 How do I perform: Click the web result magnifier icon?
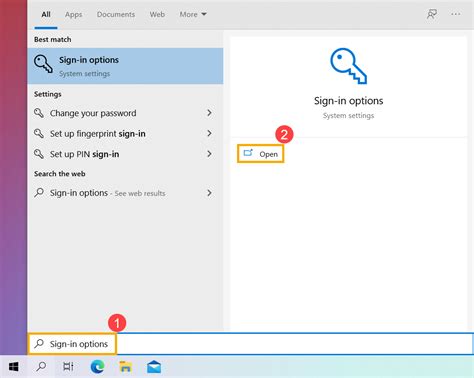(x=39, y=193)
